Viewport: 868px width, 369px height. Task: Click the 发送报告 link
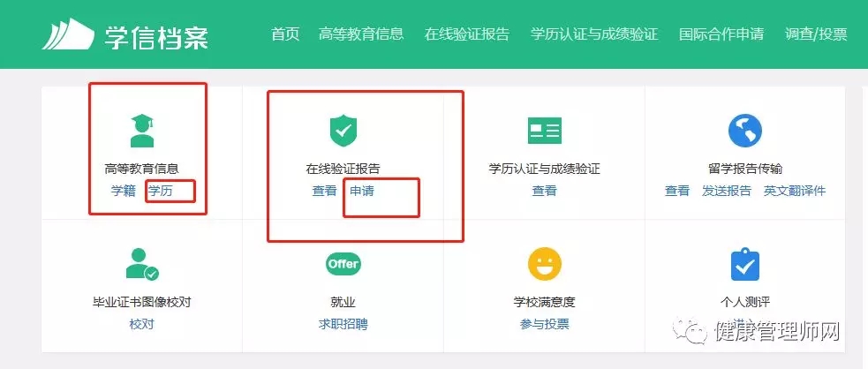pos(727,191)
